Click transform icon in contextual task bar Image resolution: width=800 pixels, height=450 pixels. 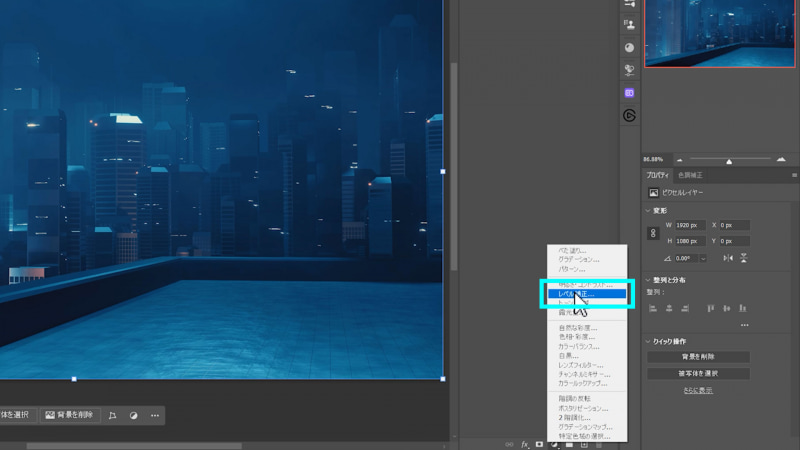[112, 415]
